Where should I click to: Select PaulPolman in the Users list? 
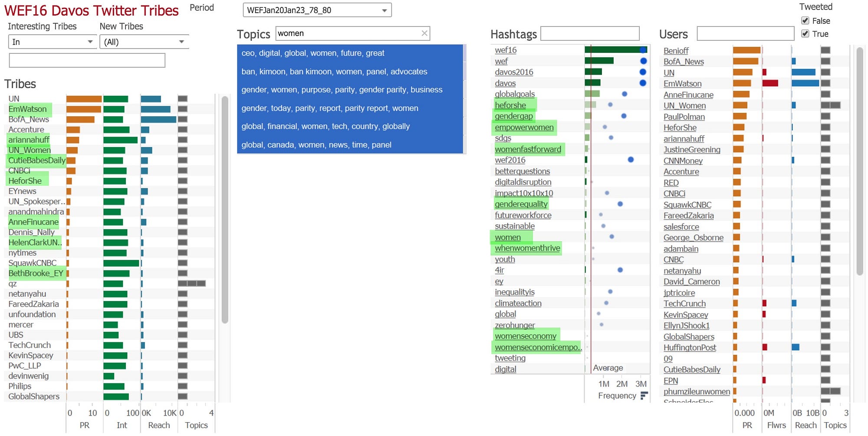(684, 117)
